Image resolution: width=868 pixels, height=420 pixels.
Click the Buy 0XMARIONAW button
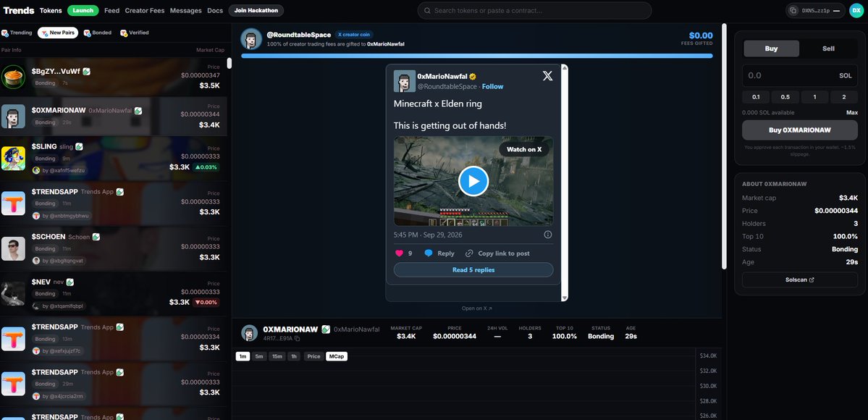pos(800,130)
